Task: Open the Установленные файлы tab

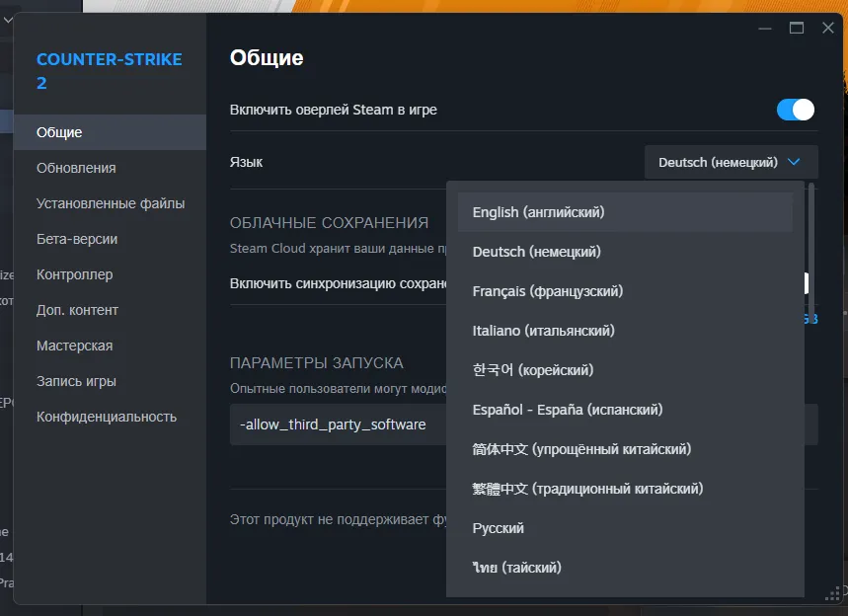Action: pyautogui.click(x=110, y=203)
